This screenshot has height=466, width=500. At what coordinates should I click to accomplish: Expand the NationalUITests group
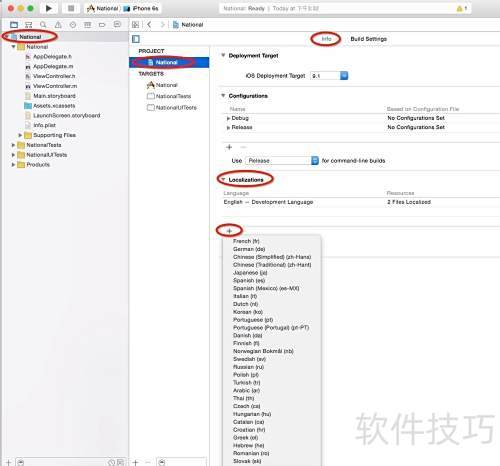(13, 155)
